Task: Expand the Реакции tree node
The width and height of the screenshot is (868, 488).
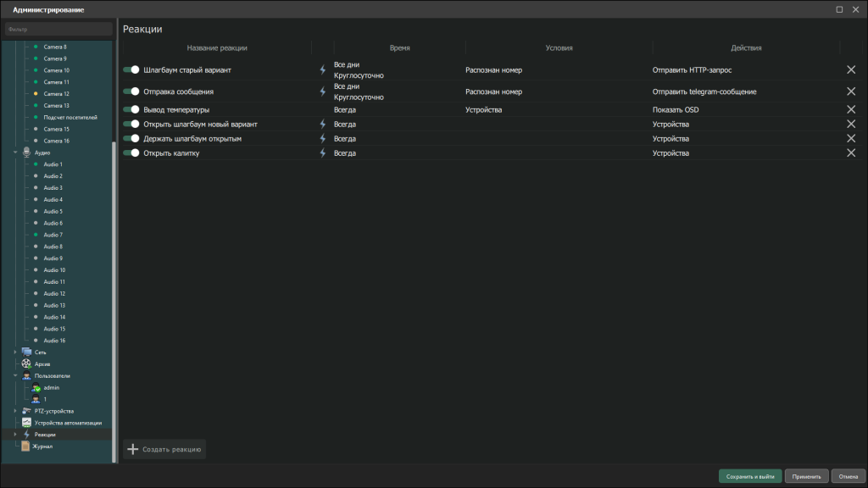Action: click(x=15, y=435)
